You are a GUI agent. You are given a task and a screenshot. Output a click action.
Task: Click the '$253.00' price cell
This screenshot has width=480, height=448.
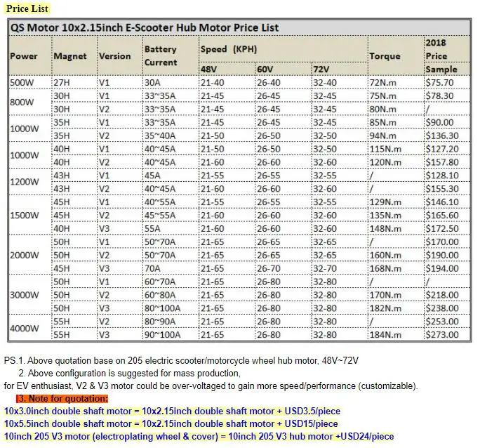coord(442,322)
